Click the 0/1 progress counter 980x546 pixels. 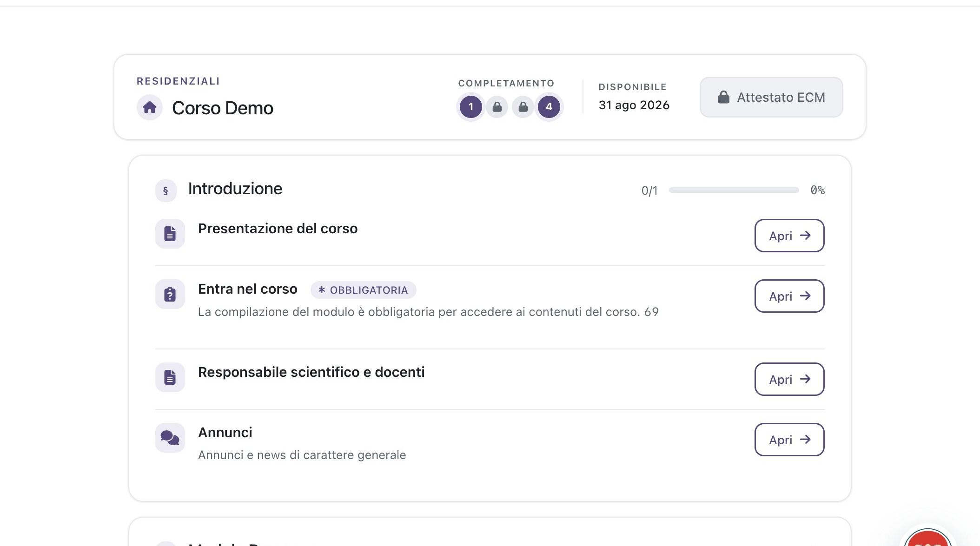tap(649, 191)
